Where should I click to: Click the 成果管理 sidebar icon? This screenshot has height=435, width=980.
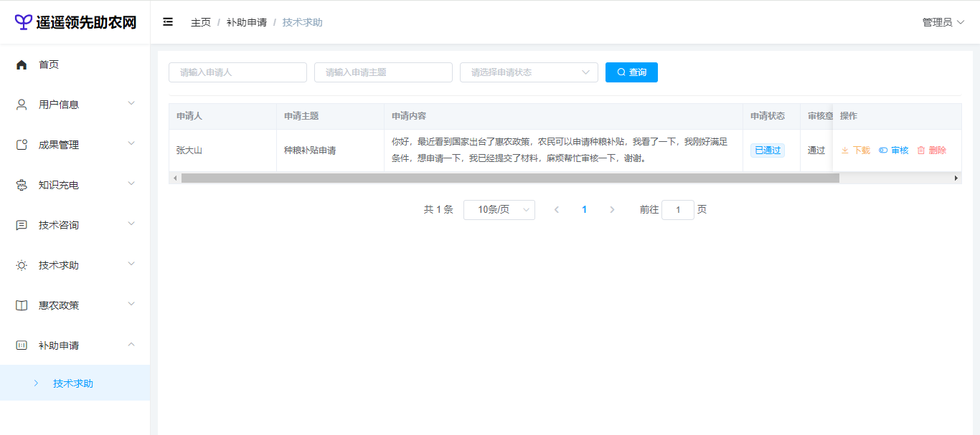[22, 145]
